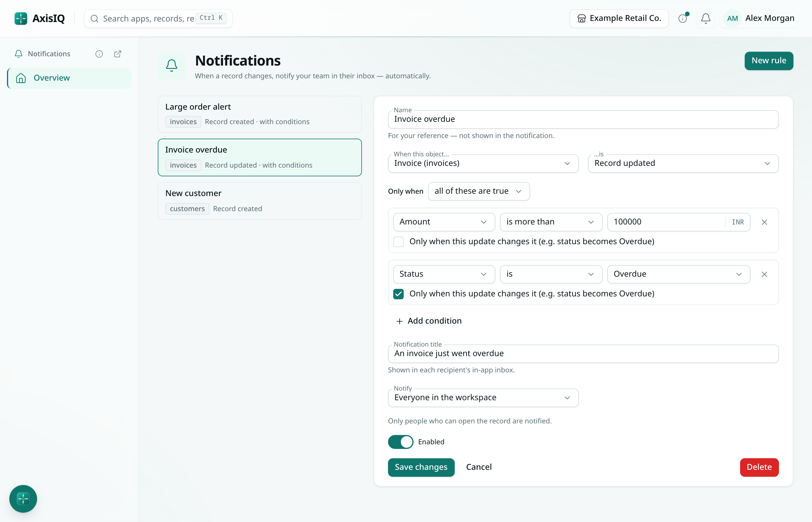Screen dimensions: 812x522
Task: Open the 'When this object' Invoice dropdown
Action: tap(483, 163)
